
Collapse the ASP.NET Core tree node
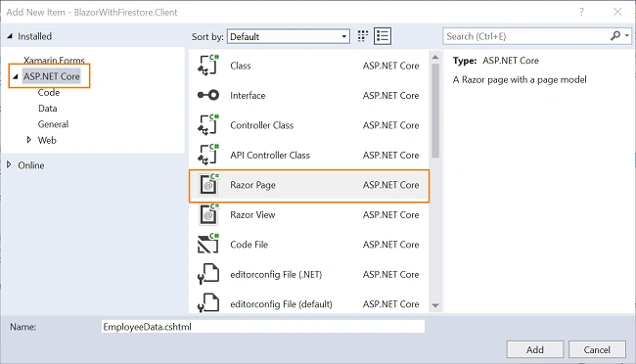pyautogui.click(x=16, y=76)
